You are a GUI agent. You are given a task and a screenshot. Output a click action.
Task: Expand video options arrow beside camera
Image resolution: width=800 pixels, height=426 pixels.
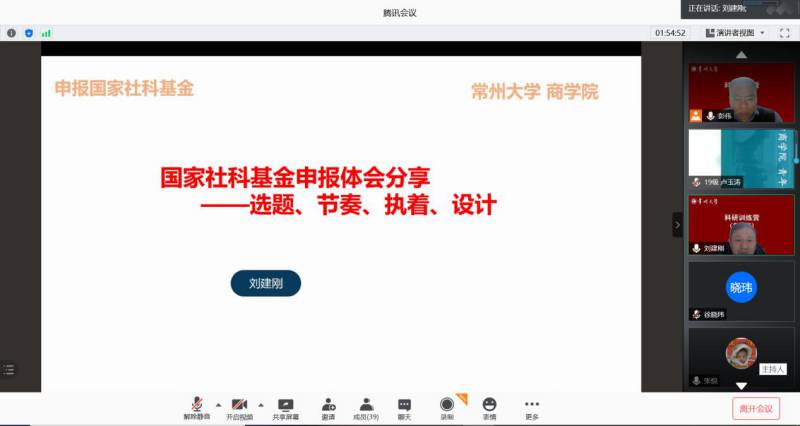(x=261, y=405)
